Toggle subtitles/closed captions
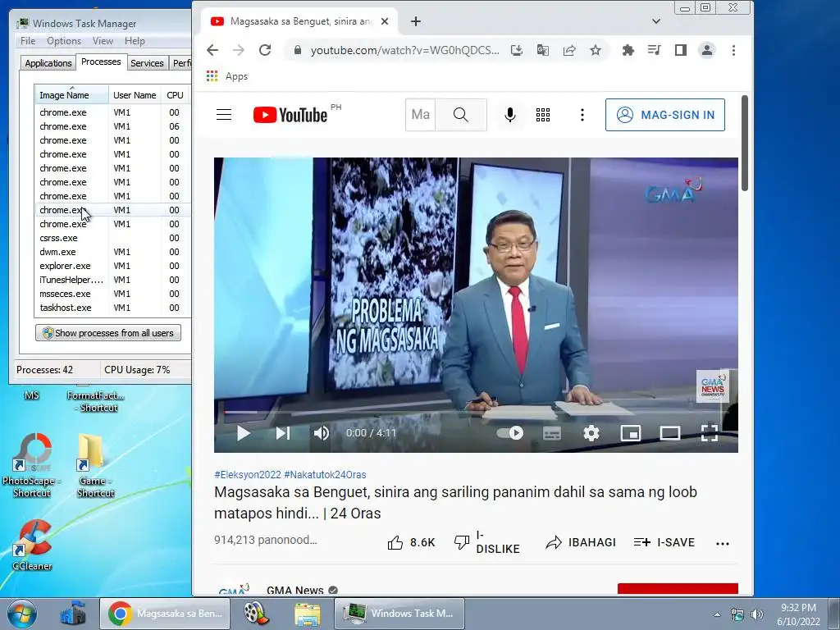The height and width of the screenshot is (630, 840). (x=552, y=433)
